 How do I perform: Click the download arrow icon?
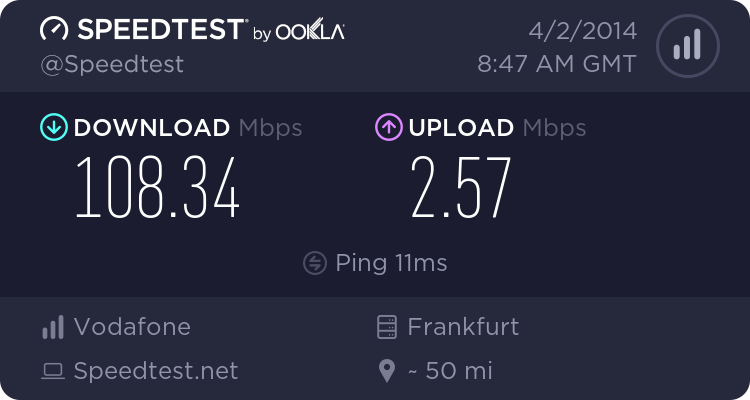pyautogui.click(x=52, y=127)
